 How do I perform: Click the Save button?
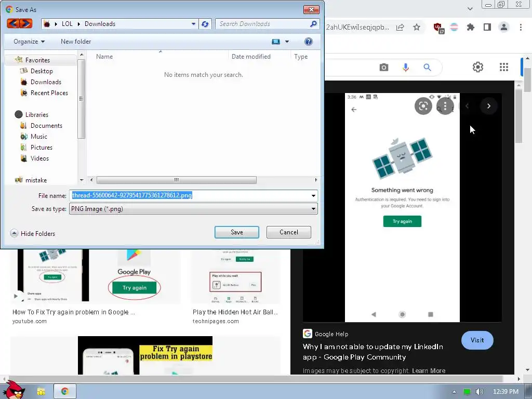pyautogui.click(x=237, y=232)
